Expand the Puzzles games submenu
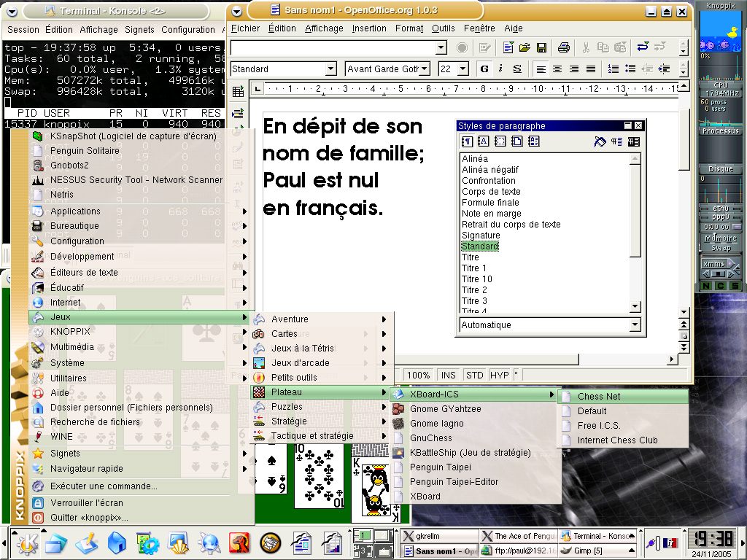The width and height of the screenshot is (747, 560). (x=321, y=407)
